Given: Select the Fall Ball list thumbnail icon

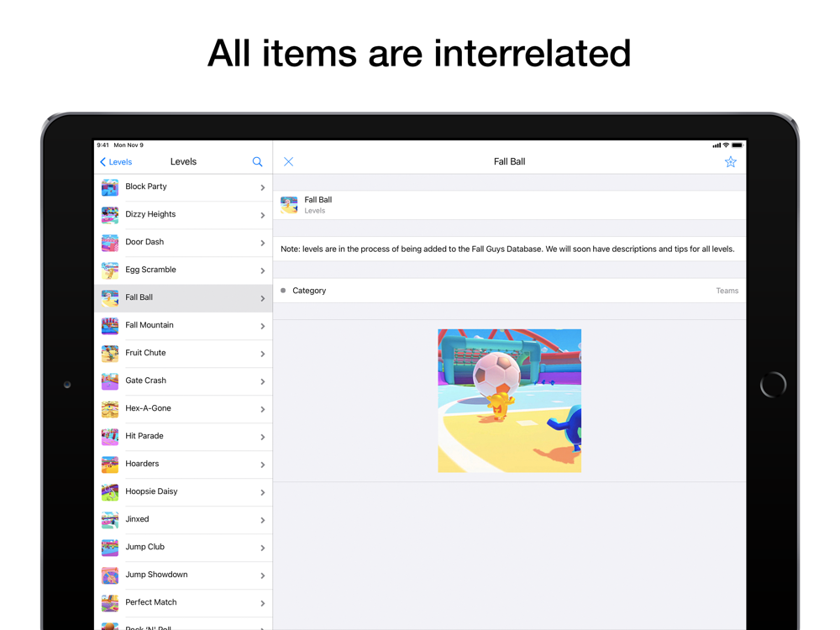Looking at the screenshot, I should point(110,298).
